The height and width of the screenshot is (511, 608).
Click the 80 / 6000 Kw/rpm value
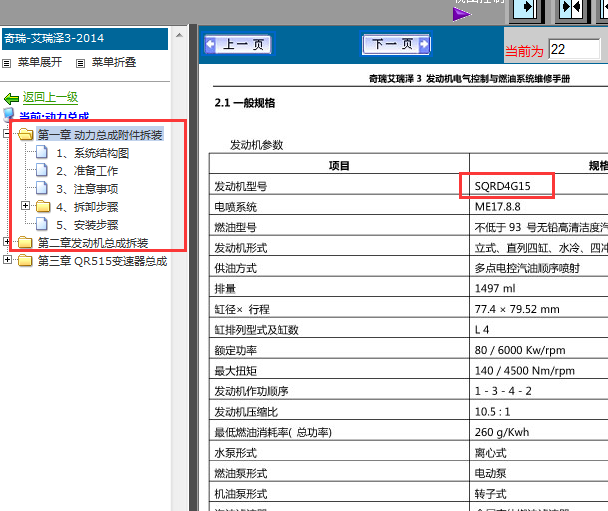click(520, 350)
